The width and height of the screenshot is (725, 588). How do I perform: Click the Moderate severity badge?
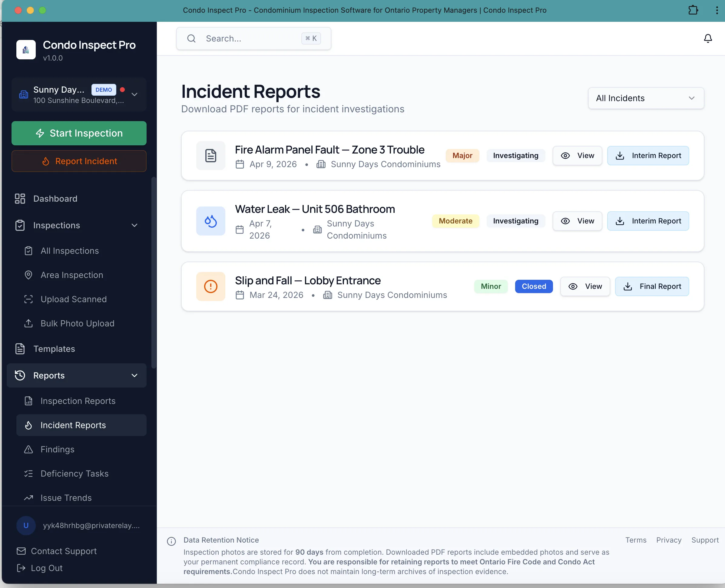(456, 221)
